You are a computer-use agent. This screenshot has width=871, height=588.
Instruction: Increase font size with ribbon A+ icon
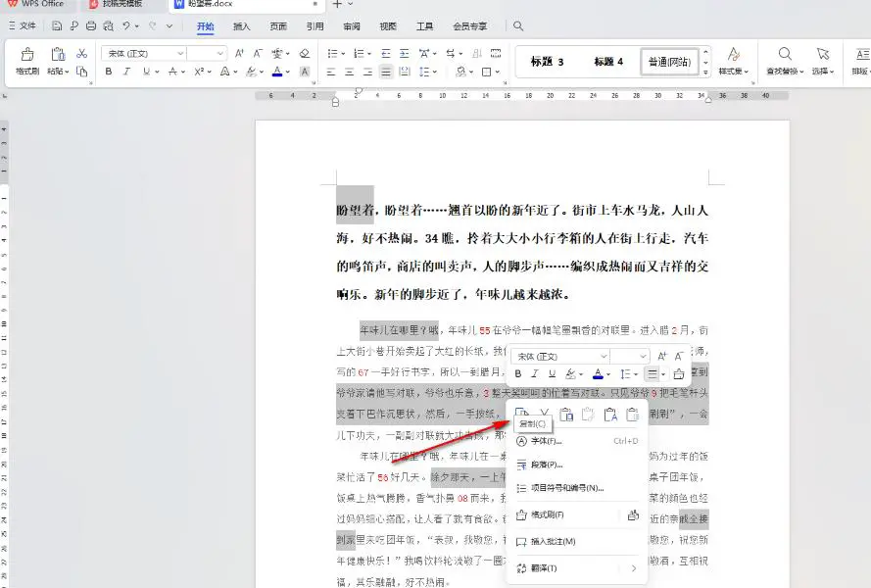click(x=239, y=53)
